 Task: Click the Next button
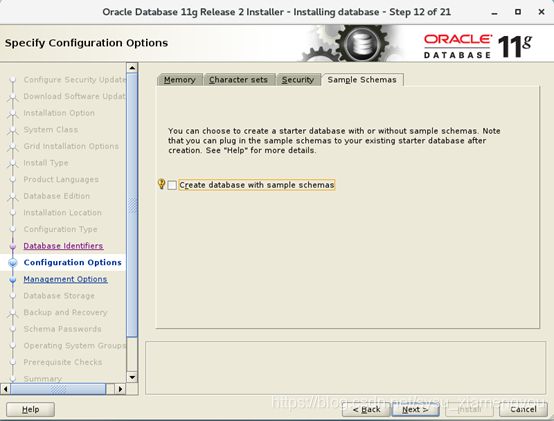click(x=415, y=410)
